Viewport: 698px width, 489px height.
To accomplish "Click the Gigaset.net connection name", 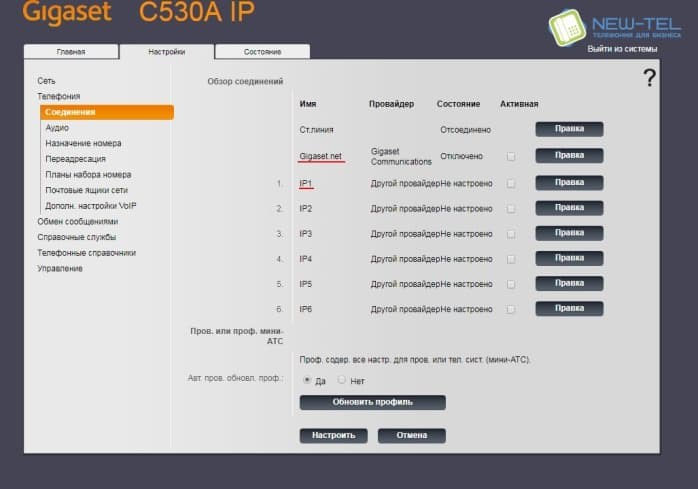I will tap(321, 156).
